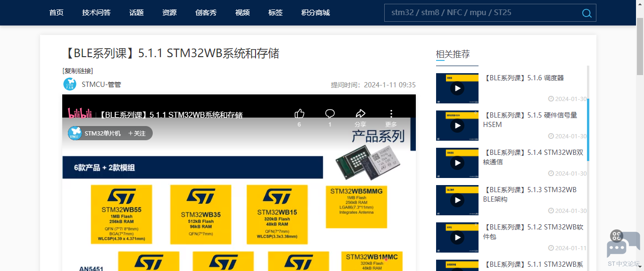Open 资源 navigation item
644x271 pixels.
tap(169, 13)
